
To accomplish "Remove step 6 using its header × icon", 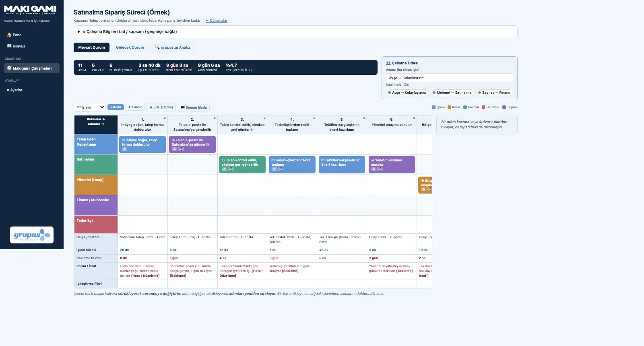I will [x=414, y=118].
